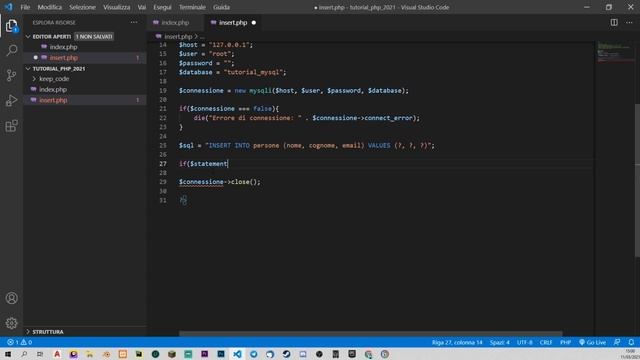Place cursor on line 27 if($statement
Viewport: 640px width, 360px height.
(x=203, y=164)
